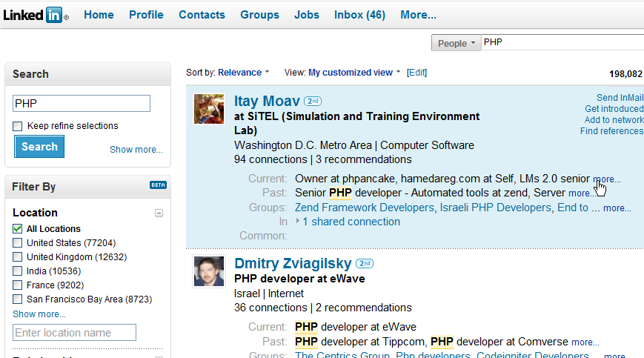The width and height of the screenshot is (644, 358).
Task: Click Add to network link
Action: tap(614, 120)
